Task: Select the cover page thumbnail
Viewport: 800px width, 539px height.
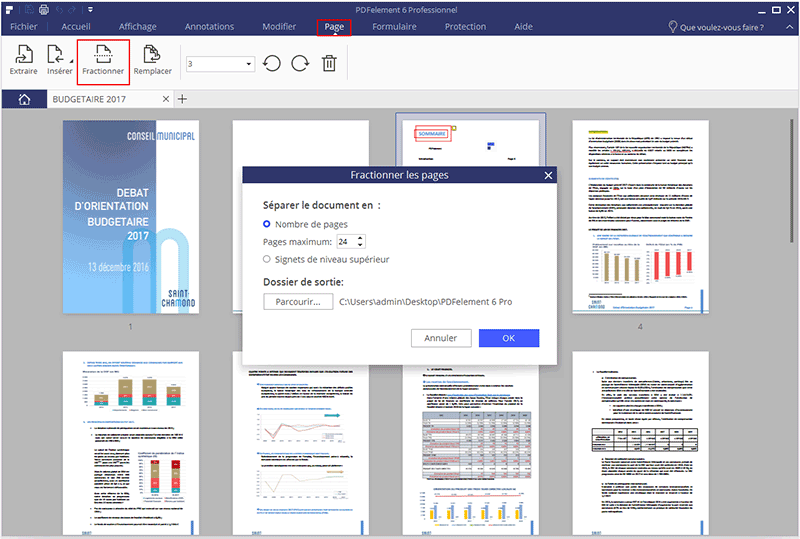Action: (130, 216)
